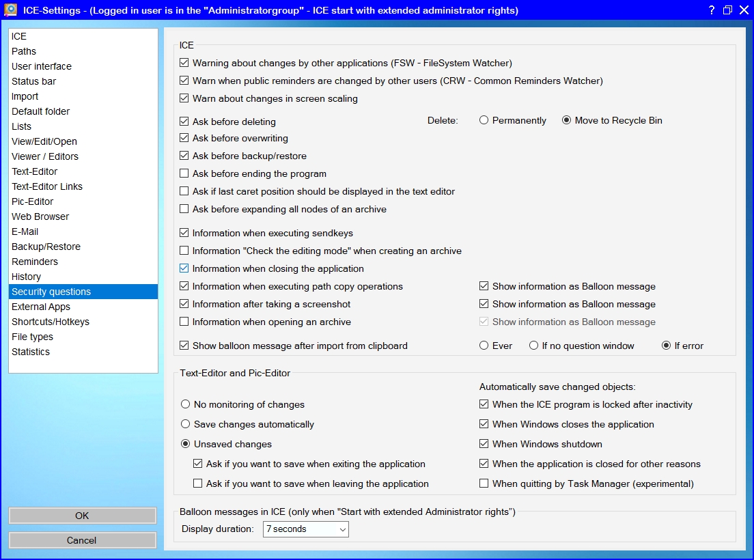
Task: Toggle 'Information when executing sendkeys' checkbox
Action: pyautogui.click(x=184, y=233)
